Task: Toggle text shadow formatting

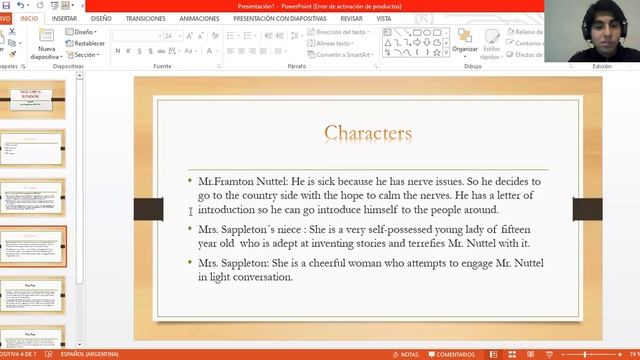Action: pos(151,51)
